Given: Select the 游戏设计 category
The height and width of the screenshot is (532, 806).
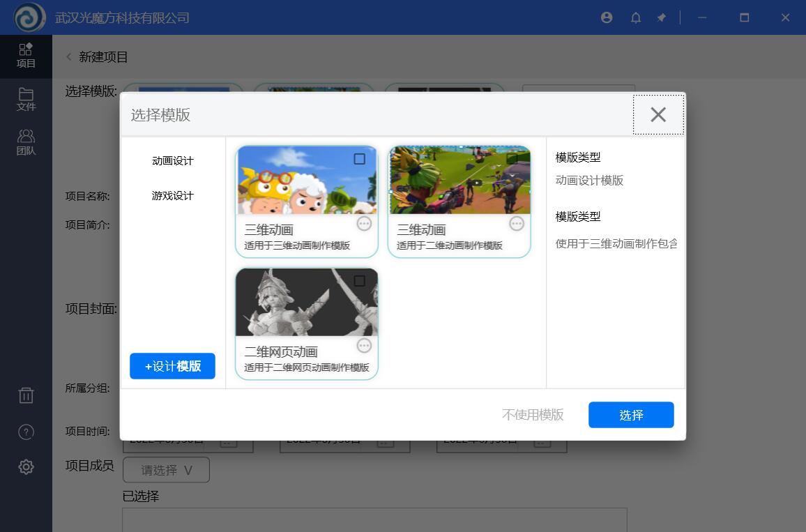Looking at the screenshot, I should (x=173, y=196).
